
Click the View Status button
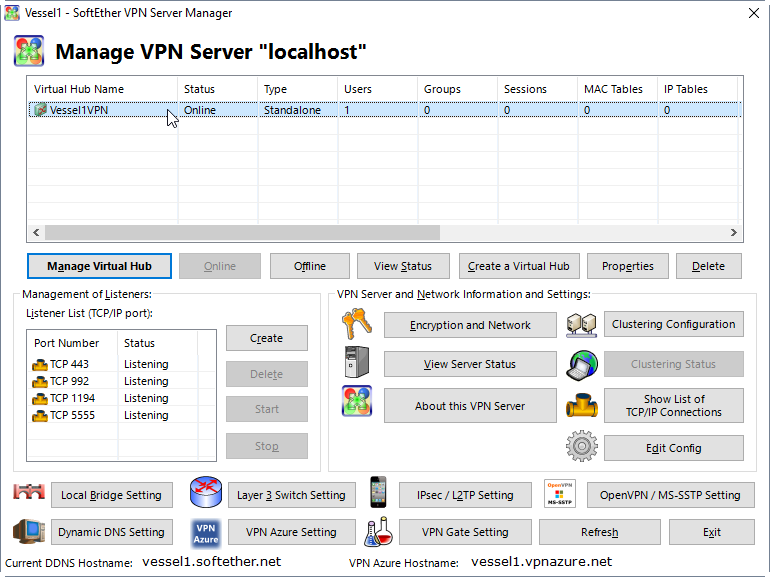click(x=403, y=266)
